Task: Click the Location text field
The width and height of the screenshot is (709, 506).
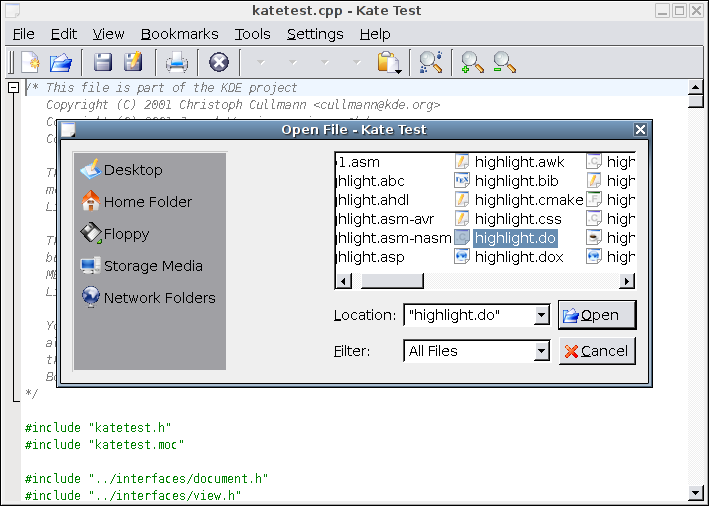Action: pyautogui.click(x=469, y=315)
